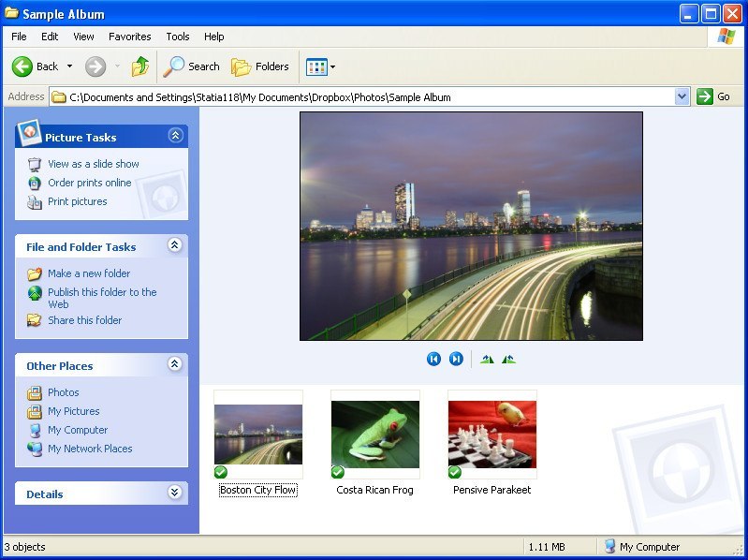Open the Tools menu
Image resolution: width=748 pixels, height=560 pixels.
coord(178,37)
